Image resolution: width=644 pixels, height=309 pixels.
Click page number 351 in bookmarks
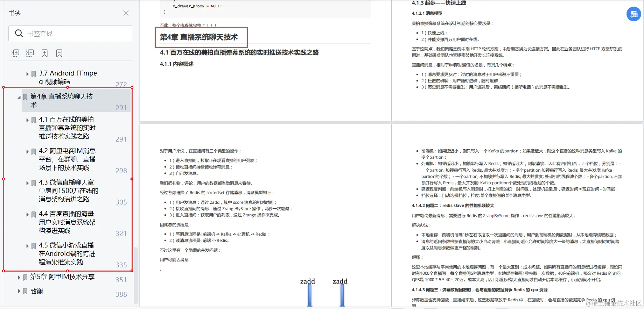[121, 280]
